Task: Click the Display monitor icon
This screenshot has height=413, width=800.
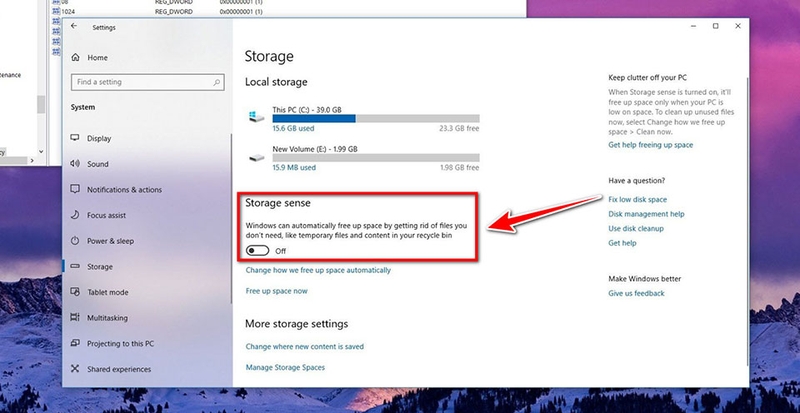Action: coord(75,138)
